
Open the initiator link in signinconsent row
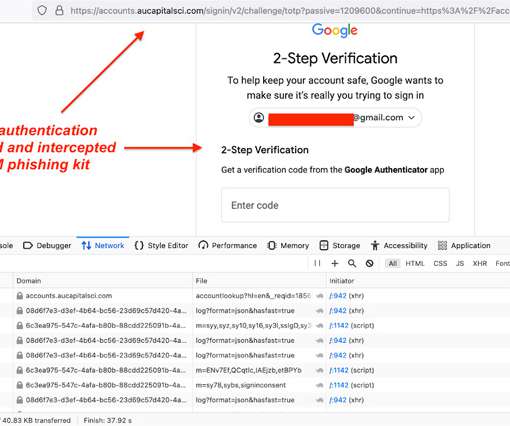[x=339, y=385]
